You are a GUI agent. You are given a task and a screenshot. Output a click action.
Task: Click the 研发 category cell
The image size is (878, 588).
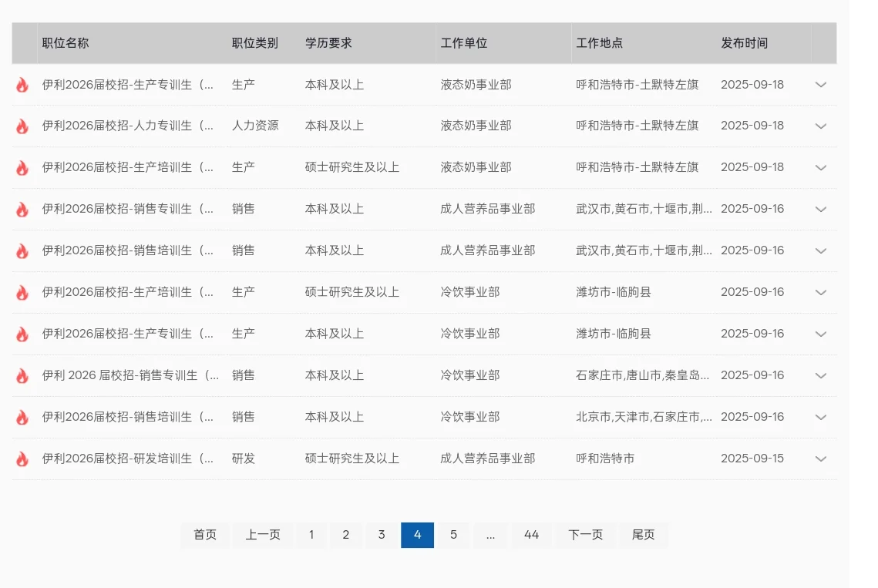point(244,459)
